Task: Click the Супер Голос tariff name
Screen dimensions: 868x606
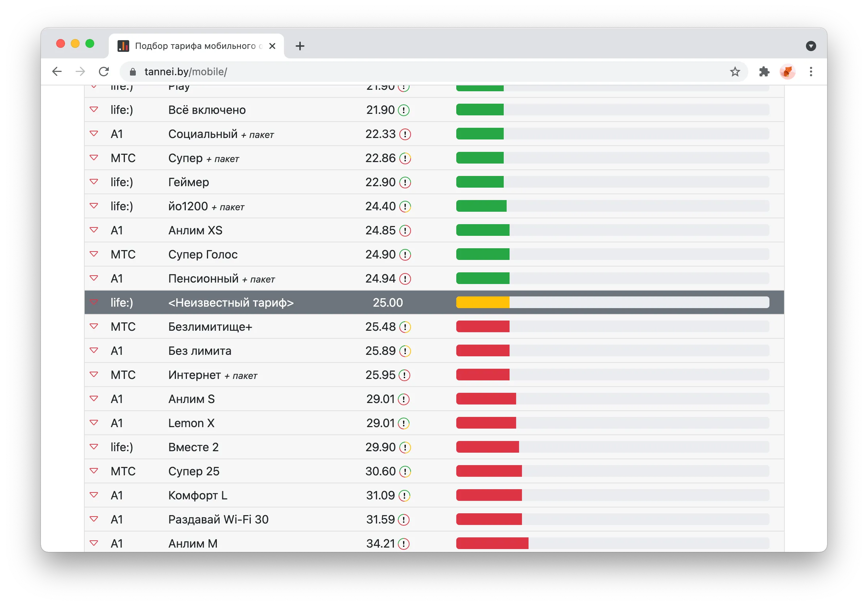Action: click(x=203, y=254)
